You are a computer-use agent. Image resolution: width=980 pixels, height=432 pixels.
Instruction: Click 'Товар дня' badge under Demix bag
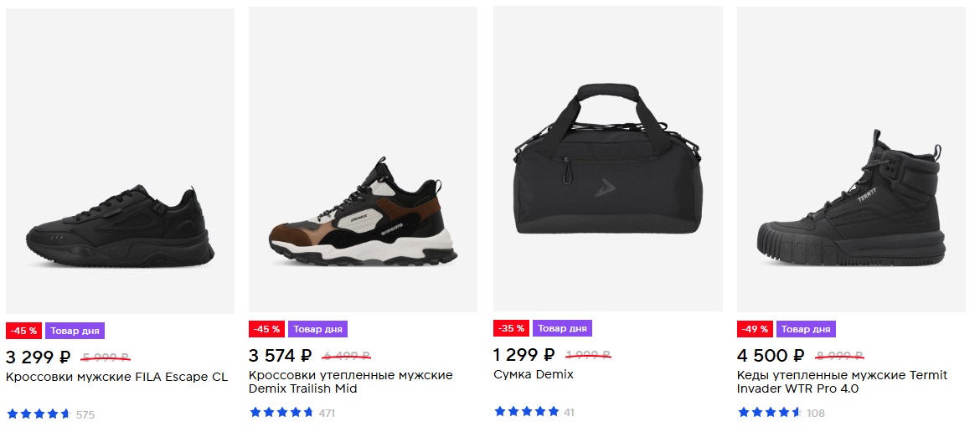[562, 328]
